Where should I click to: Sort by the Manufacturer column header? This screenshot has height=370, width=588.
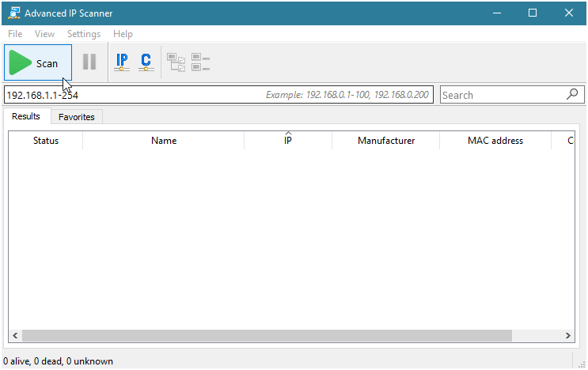386,141
